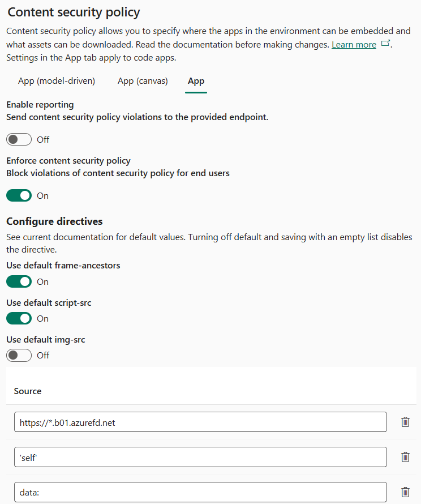
Task: Enable the Use default img-src switch
Action: pos(19,355)
